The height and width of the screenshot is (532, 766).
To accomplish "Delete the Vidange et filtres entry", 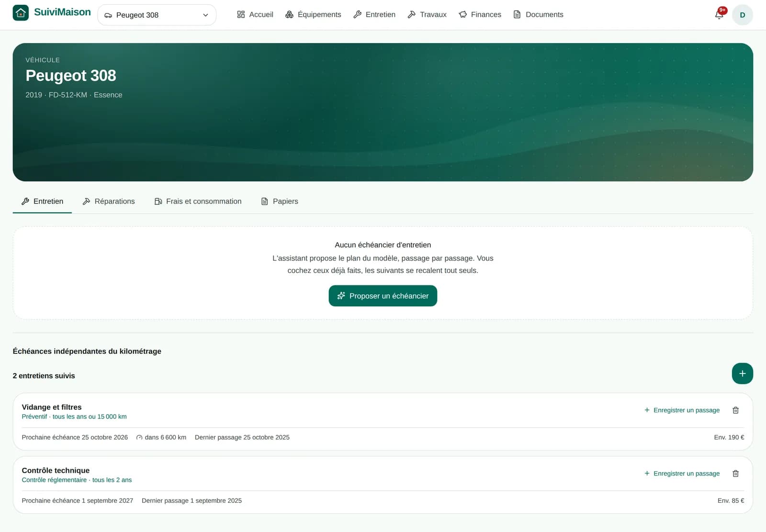I will (x=736, y=410).
